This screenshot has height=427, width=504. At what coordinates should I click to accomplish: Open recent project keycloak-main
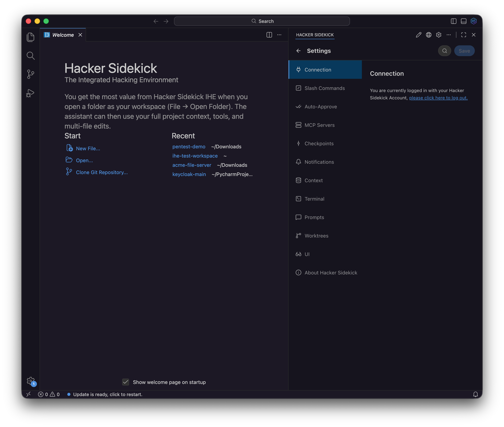[189, 174]
